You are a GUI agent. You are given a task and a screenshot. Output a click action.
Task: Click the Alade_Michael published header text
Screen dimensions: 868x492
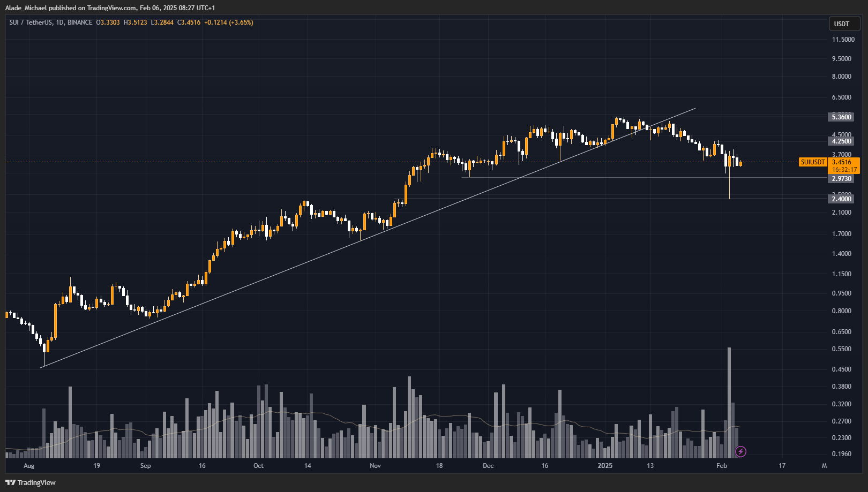110,8
